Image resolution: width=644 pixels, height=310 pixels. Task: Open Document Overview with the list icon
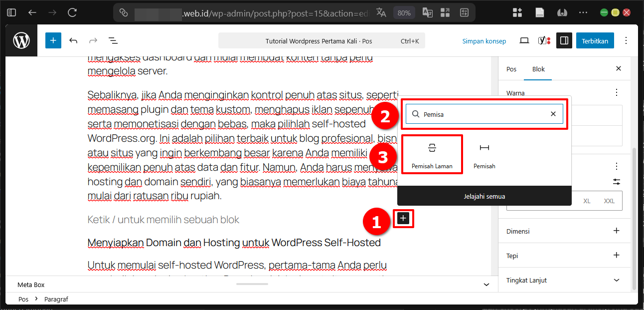pyautogui.click(x=113, y=40)
